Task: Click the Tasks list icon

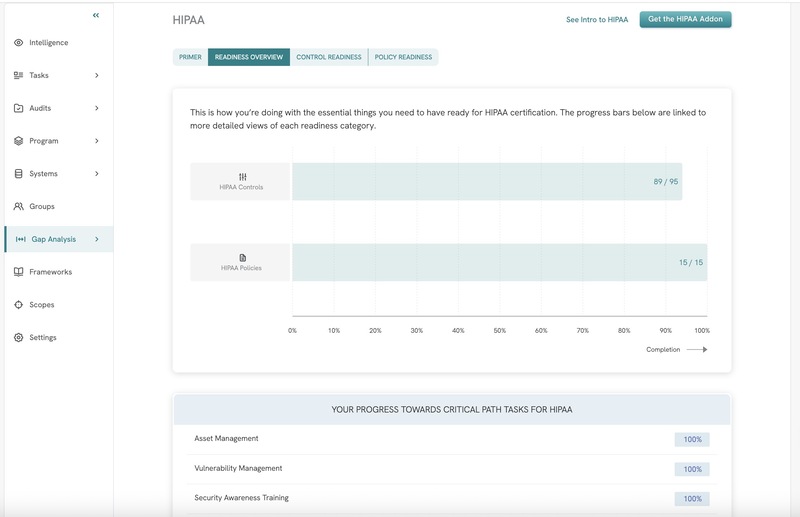Action: (x=18, y=75)
